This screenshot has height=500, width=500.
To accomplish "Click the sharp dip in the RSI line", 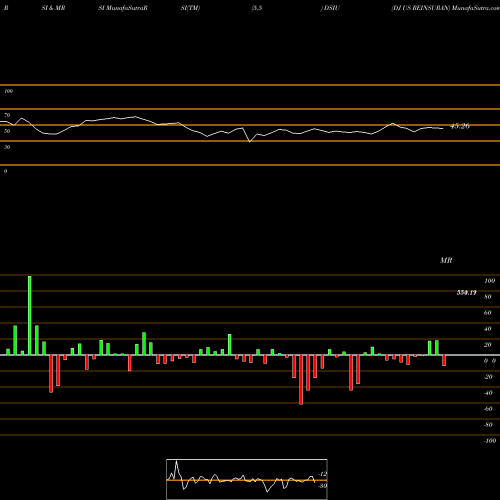I will tap(250, 142).
